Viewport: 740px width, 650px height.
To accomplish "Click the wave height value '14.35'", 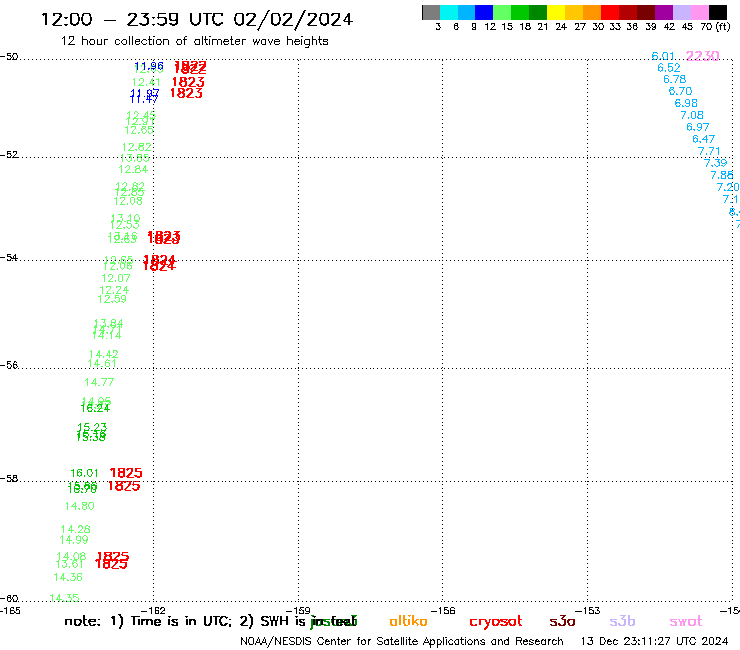I will (x=64, y=598).
